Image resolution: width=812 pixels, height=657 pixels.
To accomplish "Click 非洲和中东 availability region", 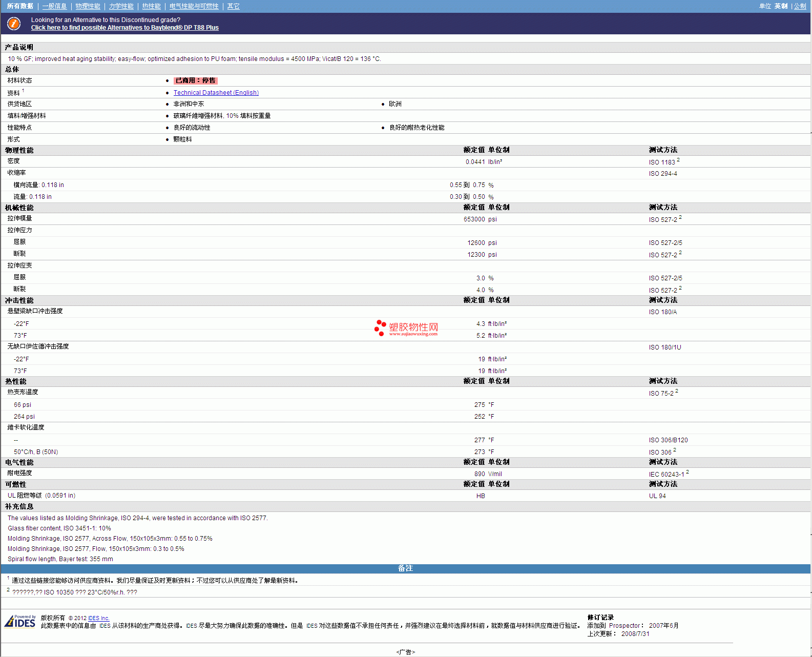I will [x=189, y=104].
